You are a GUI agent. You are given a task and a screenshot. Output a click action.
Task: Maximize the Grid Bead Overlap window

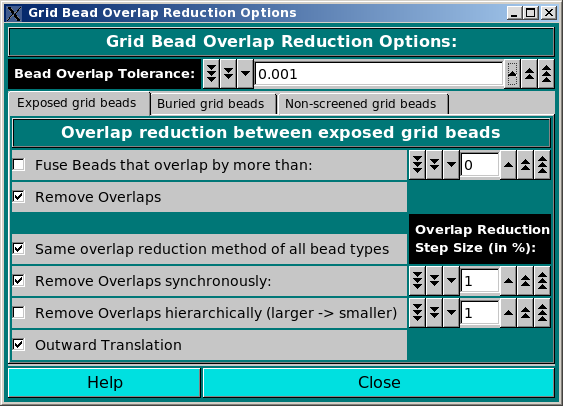(531, 13)
